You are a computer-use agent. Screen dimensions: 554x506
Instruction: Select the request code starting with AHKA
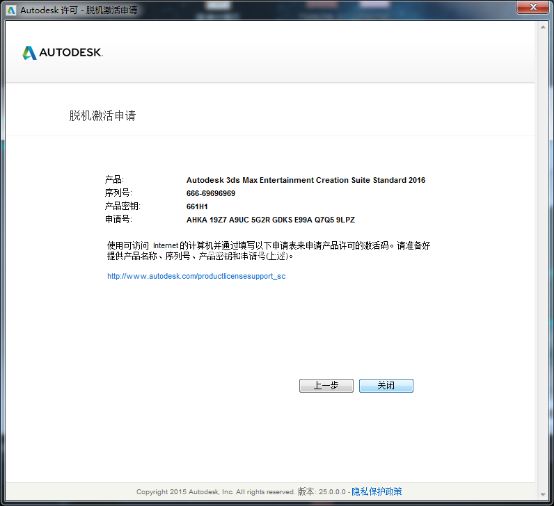271,220
